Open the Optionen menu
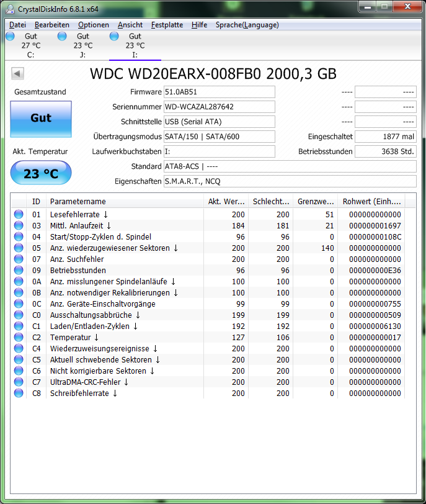The image size is (426, 504). 94,25
